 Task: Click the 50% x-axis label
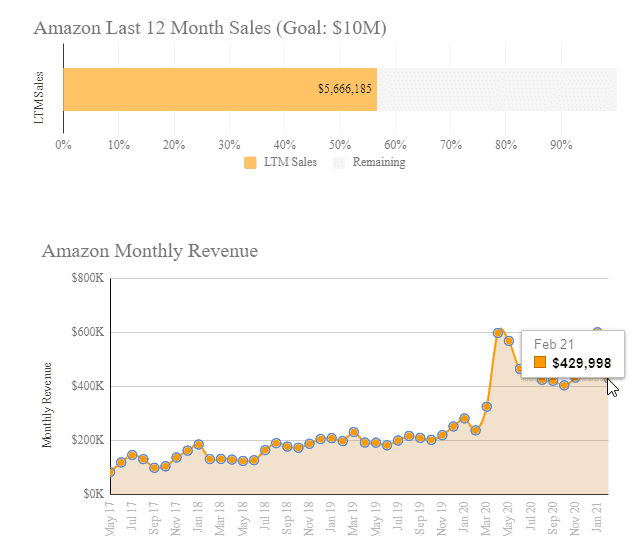(340, 145)
